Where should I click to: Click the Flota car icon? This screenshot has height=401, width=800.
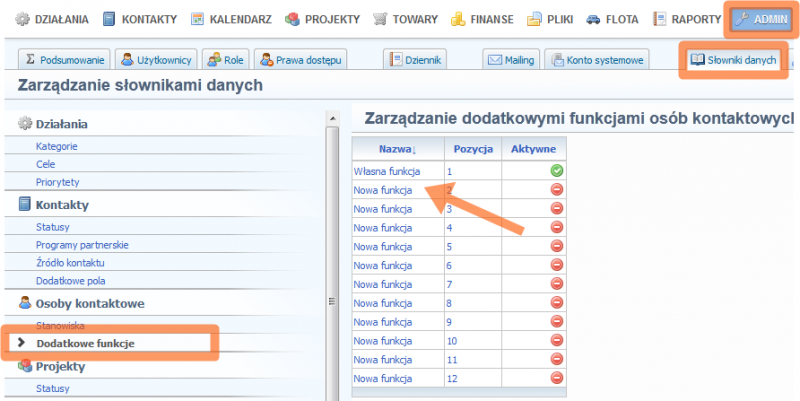point(594,19)
